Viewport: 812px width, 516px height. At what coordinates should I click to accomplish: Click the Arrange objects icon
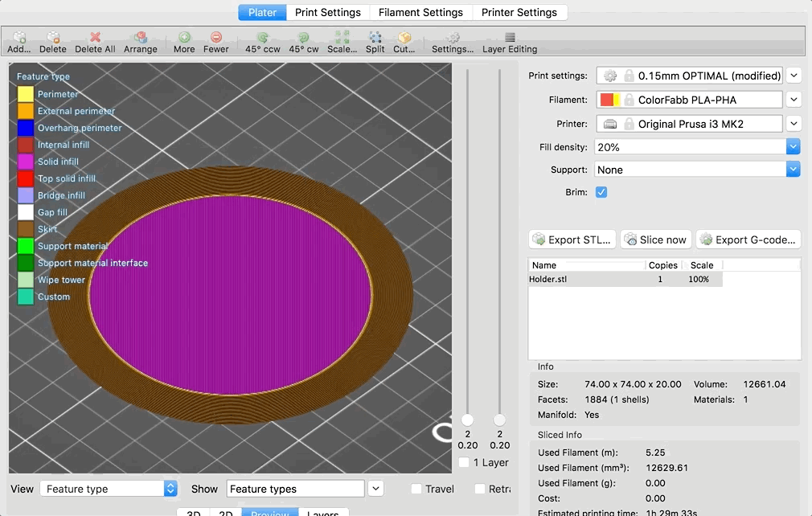(x=140, y=38)
